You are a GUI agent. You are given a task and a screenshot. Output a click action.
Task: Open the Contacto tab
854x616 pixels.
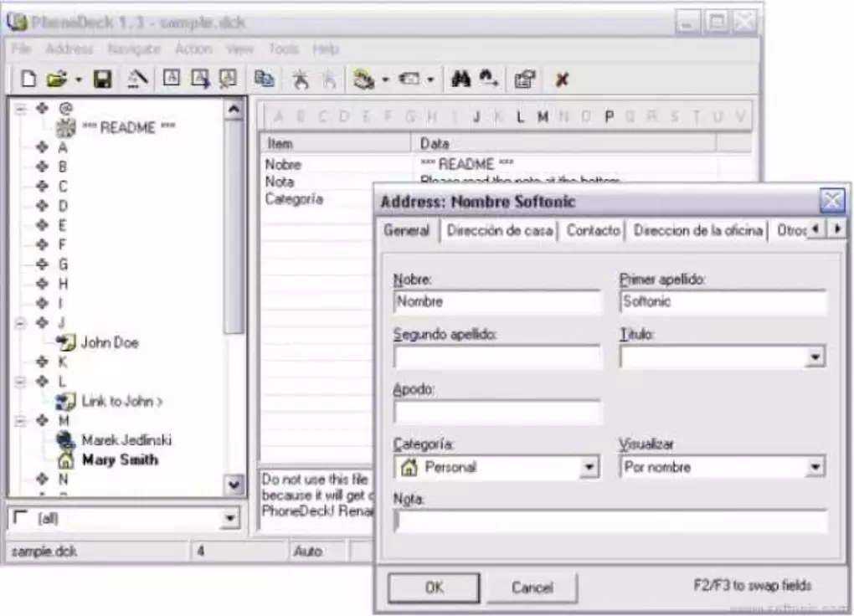coord(593,230)
